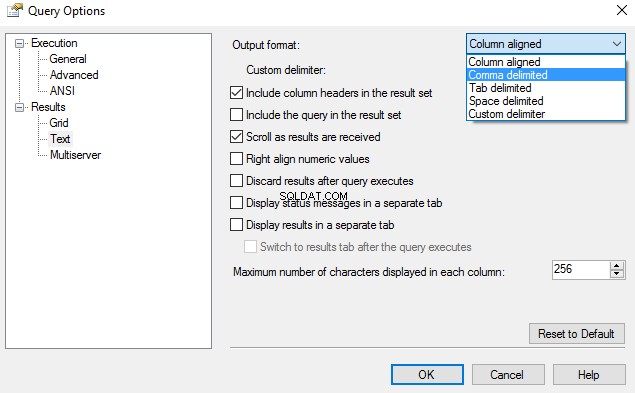Click the maximum characters field showing 256

tap(581, 269)
